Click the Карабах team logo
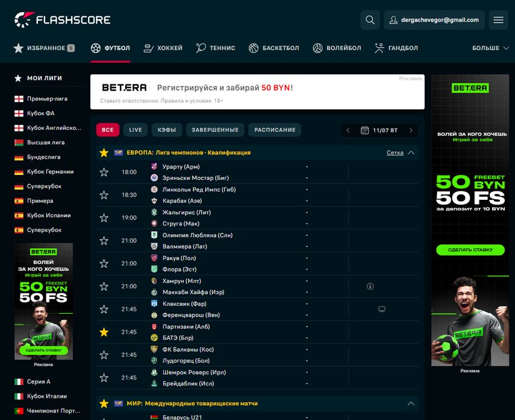The image size is (515, 420). [154, 200]
